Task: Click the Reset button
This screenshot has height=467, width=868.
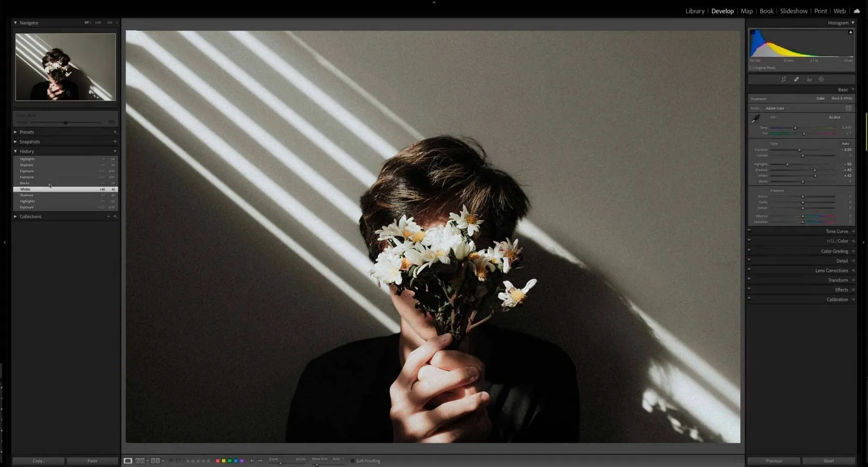Action: click(x=828, y=461)
